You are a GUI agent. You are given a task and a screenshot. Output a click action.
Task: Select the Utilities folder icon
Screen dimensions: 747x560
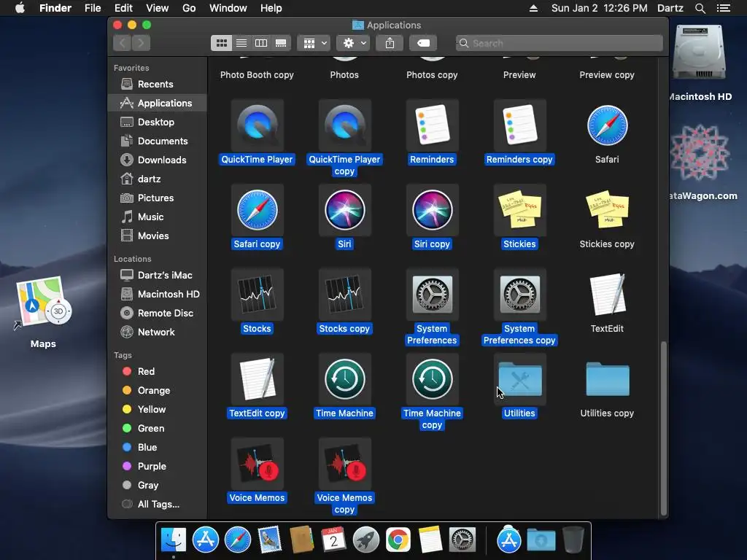(519, 379)
